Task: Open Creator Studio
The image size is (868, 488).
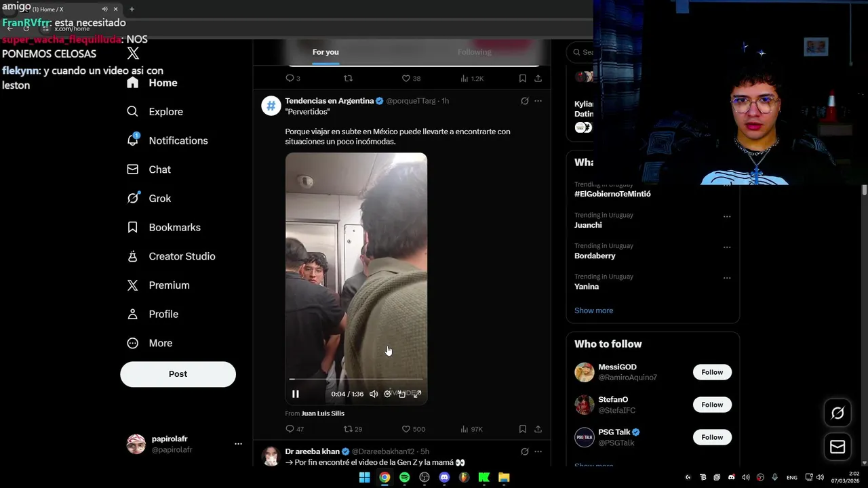Action: (x=172, y=256)
